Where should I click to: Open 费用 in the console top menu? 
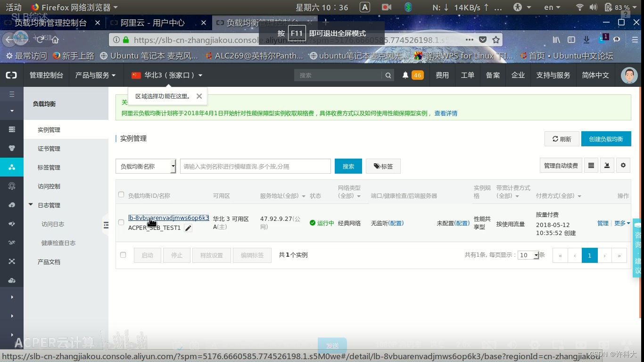(442, 75)
